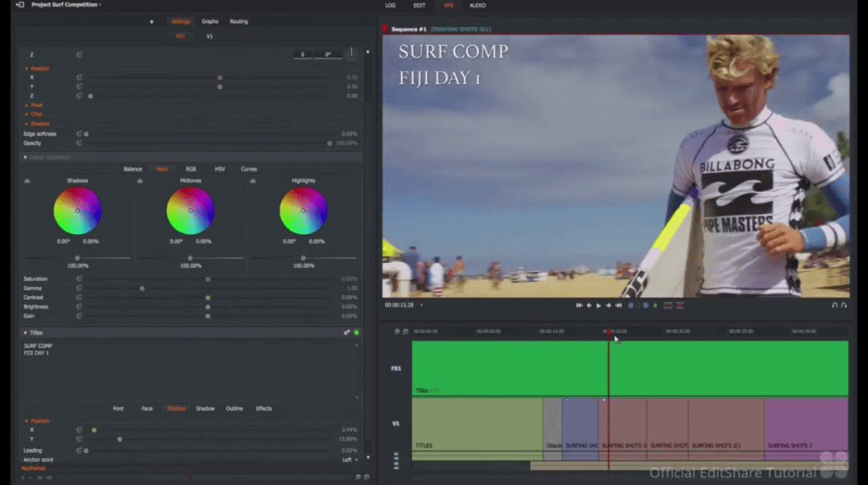Select the Shadow tab in Titles
This screenshot has width=868, height=485.
point(205,409)
